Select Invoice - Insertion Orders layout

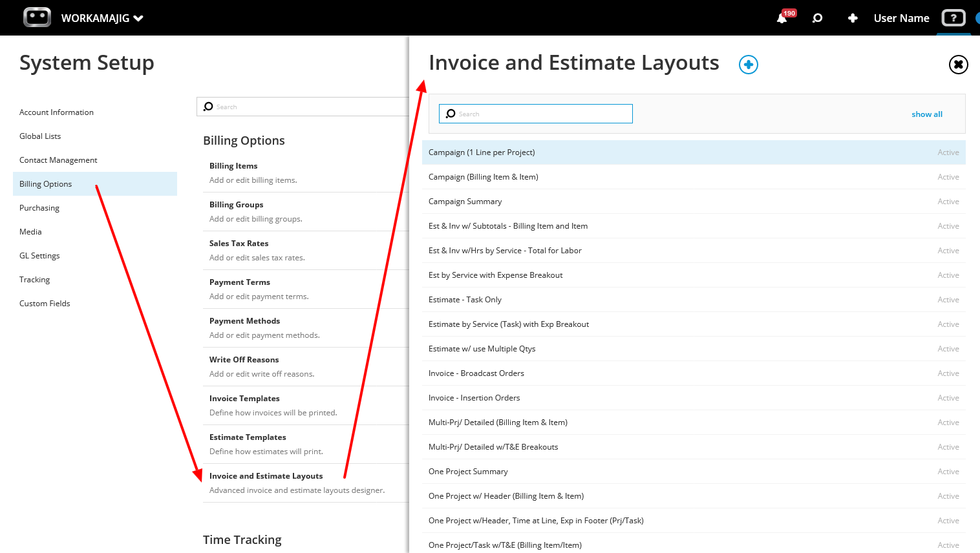(x=694, y=398)
